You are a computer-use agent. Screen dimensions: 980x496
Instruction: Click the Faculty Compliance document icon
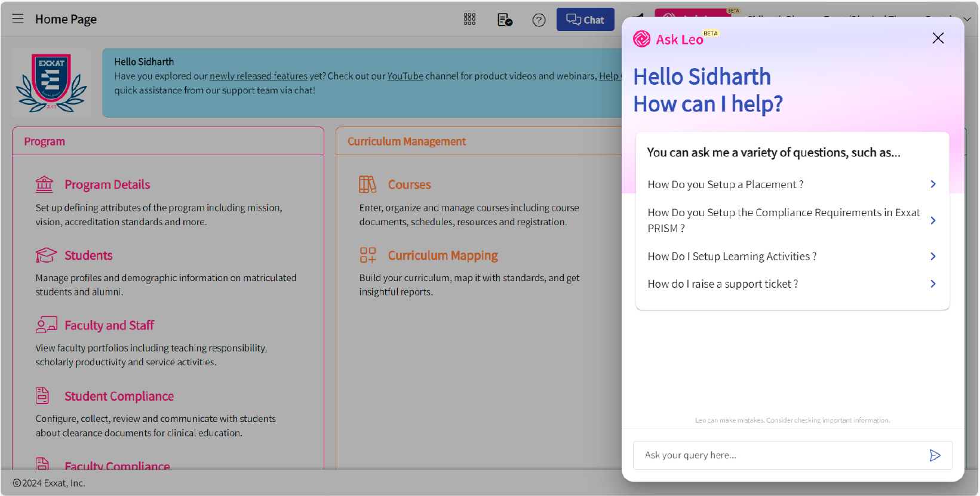[x=42, y=463]
